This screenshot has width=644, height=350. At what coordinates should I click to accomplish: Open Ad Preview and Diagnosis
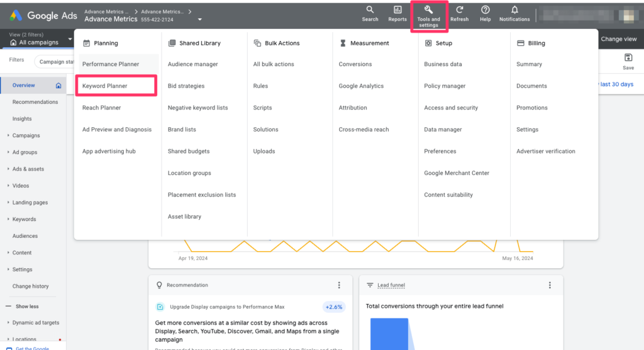tap(116, 130)
